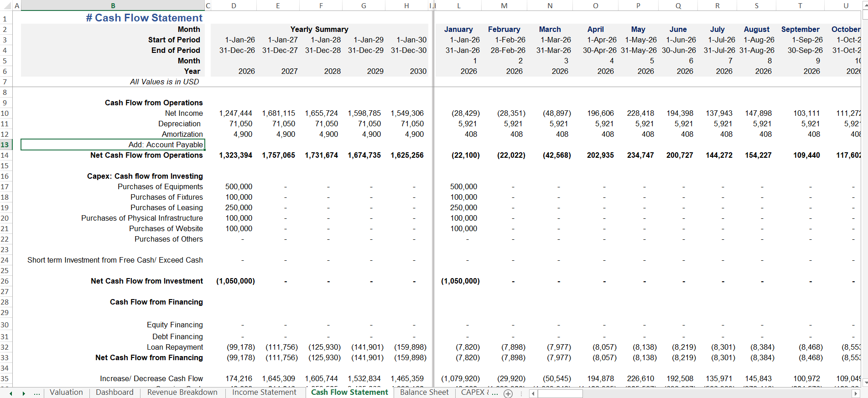The width and height of the screenshot is (868, 398).
Task: Select the Cash Flow Statement tab
Action: (x=349, y=393)
